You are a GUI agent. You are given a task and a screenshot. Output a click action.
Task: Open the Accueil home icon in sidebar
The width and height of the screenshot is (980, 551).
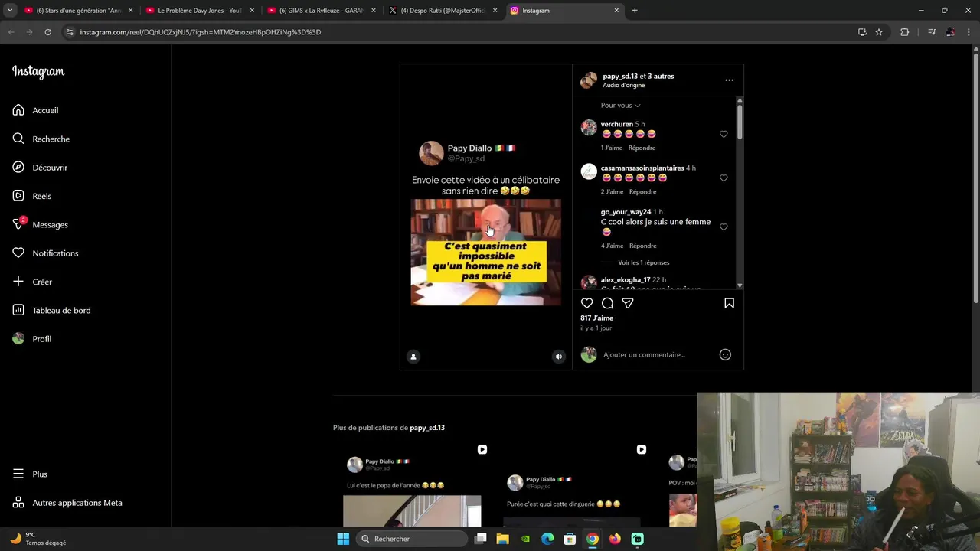[18, 110]
